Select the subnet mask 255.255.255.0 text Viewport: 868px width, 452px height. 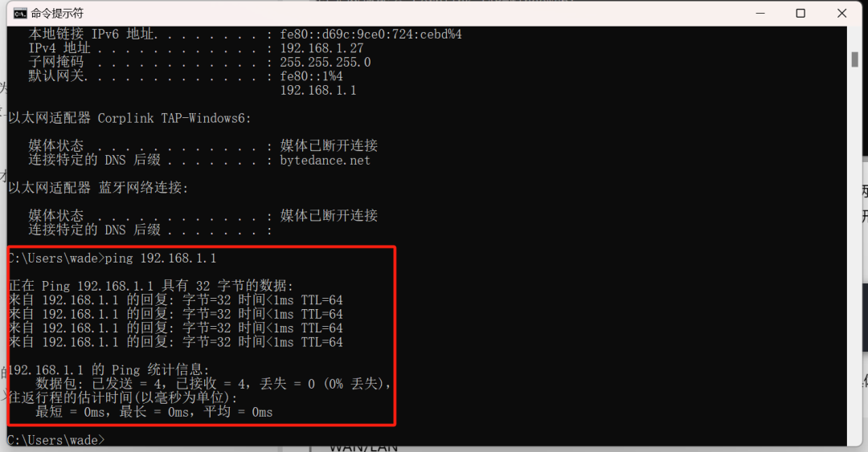[325, 62]
